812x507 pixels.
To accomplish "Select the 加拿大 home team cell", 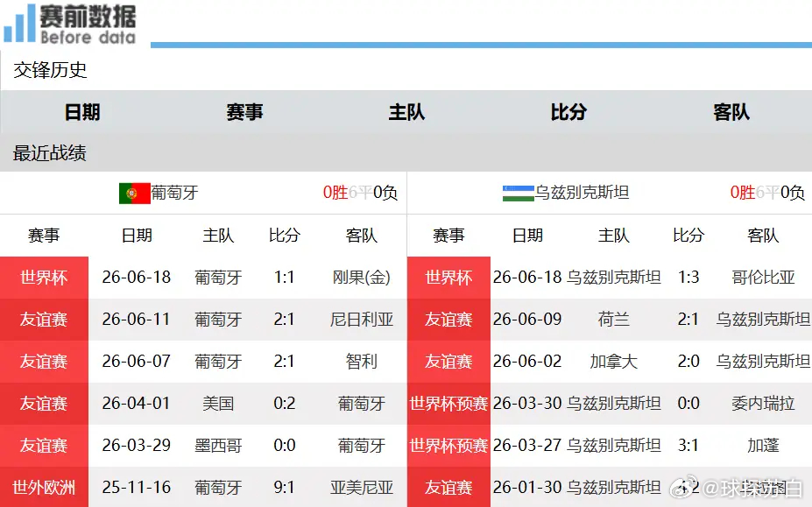I will pyautogui.click(x=614, y=362).
